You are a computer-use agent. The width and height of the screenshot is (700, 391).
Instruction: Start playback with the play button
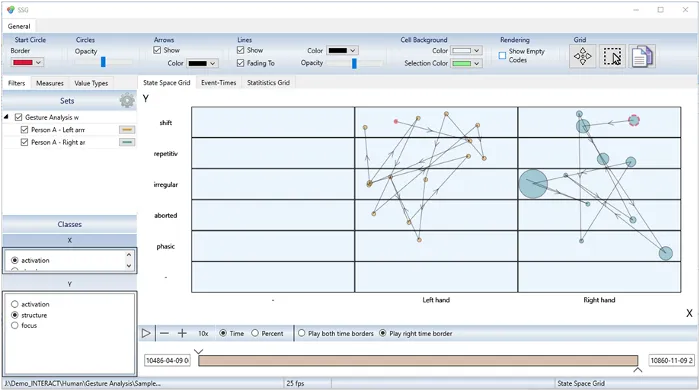(x=146, y=333)
